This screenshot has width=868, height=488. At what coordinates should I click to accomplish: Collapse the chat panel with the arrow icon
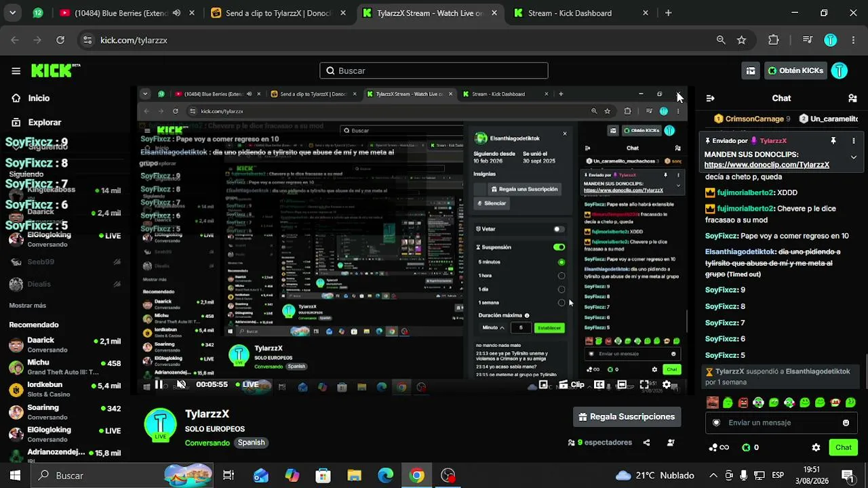coord(710,98)
